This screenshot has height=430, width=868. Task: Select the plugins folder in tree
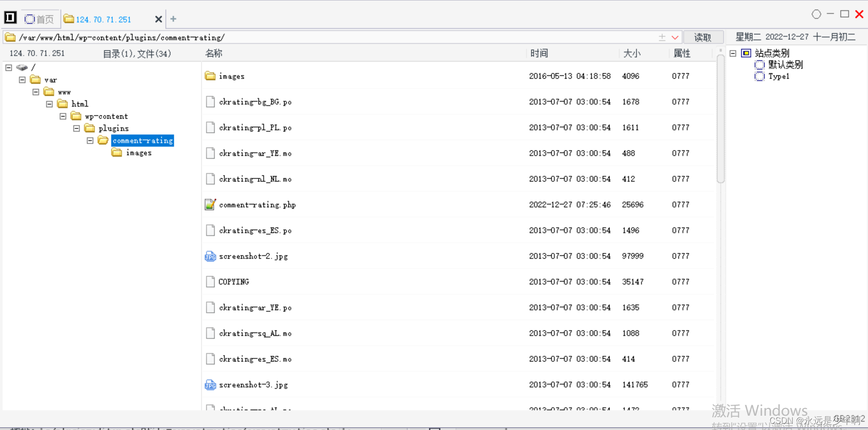[x=113, y=128]
